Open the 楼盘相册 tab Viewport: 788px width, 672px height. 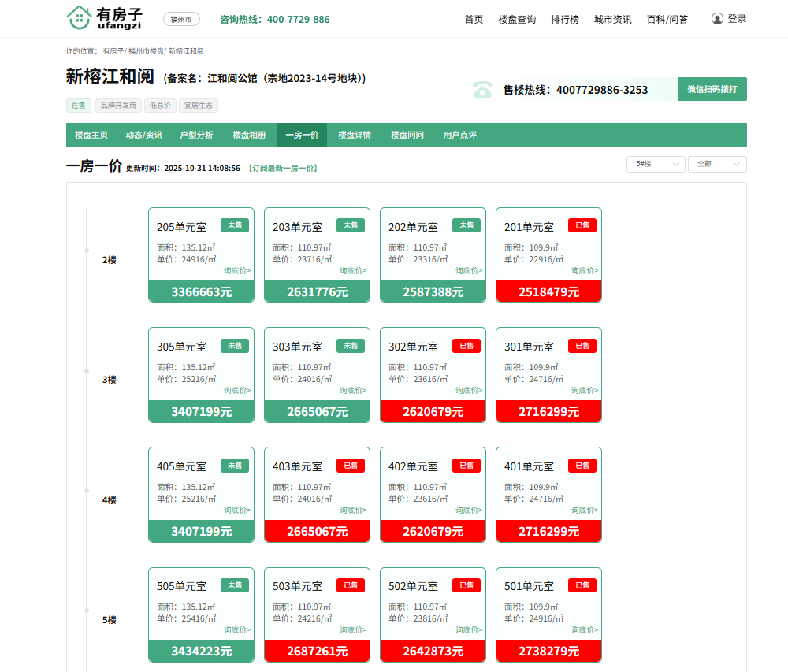point(249,135)
